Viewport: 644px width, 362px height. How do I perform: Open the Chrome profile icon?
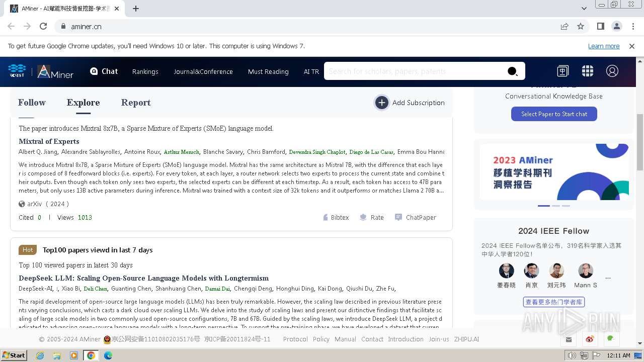point(616,26)
